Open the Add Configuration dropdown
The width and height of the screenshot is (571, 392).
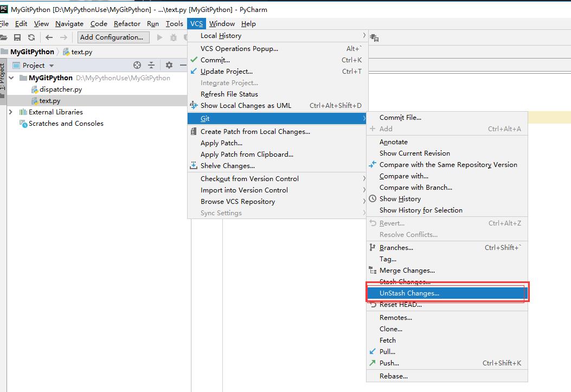[113, 37]
